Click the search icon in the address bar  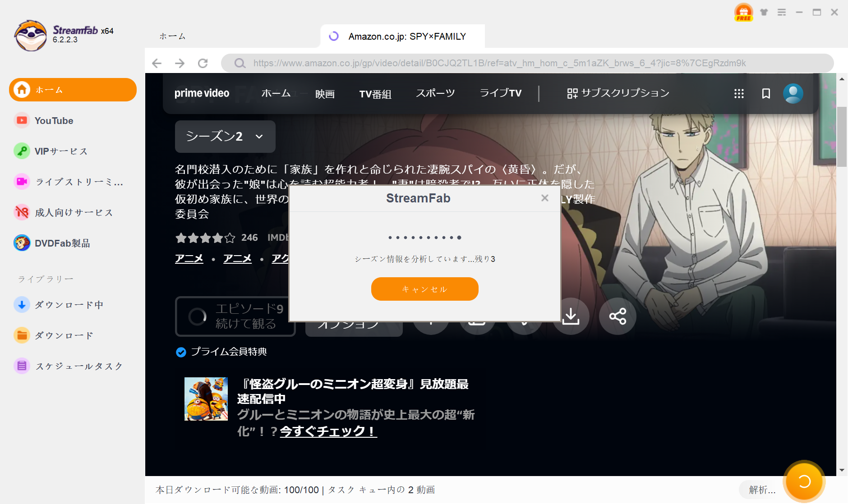click(x=240, y=63)
